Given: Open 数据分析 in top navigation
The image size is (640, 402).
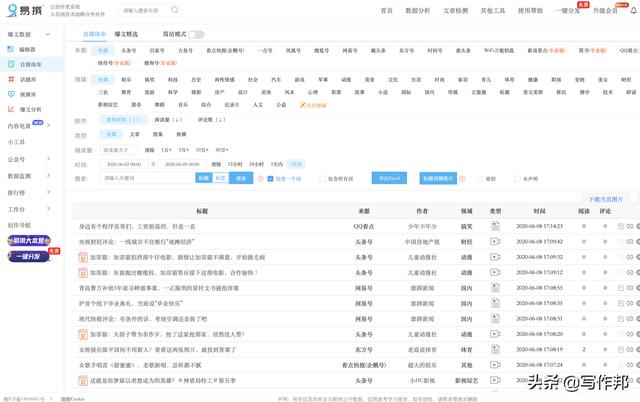Looking at the screenshot, I should tap(418, 11).
